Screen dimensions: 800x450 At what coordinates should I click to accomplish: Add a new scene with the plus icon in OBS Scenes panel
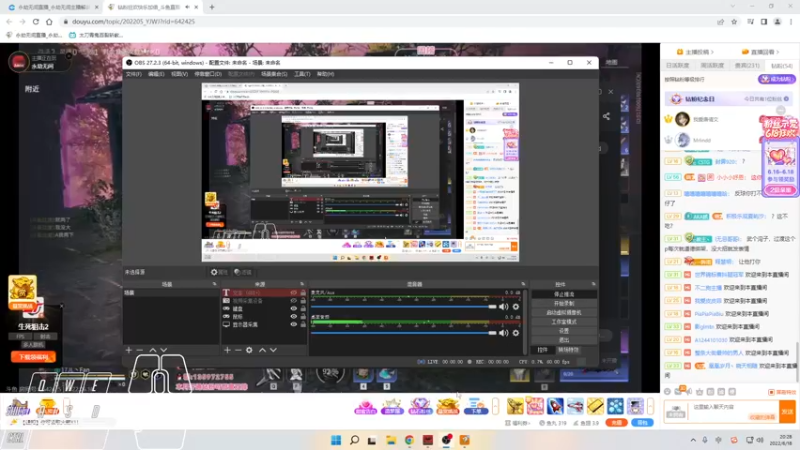pos(129,350)
